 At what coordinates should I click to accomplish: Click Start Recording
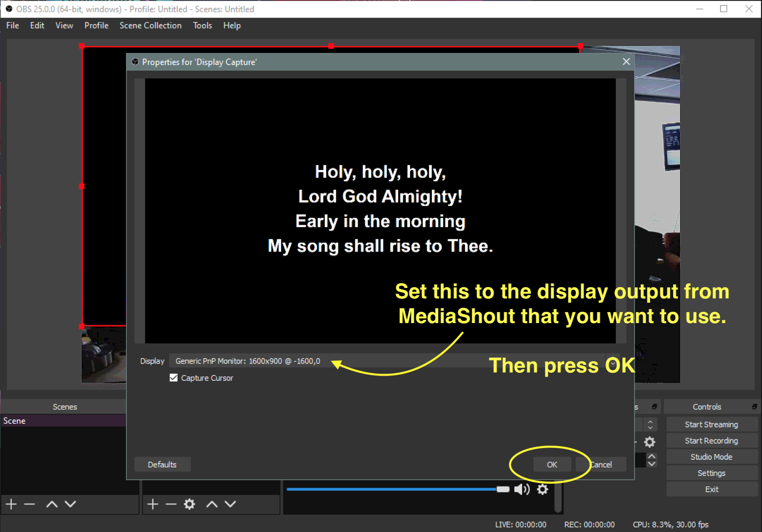(x=711, y=440)
